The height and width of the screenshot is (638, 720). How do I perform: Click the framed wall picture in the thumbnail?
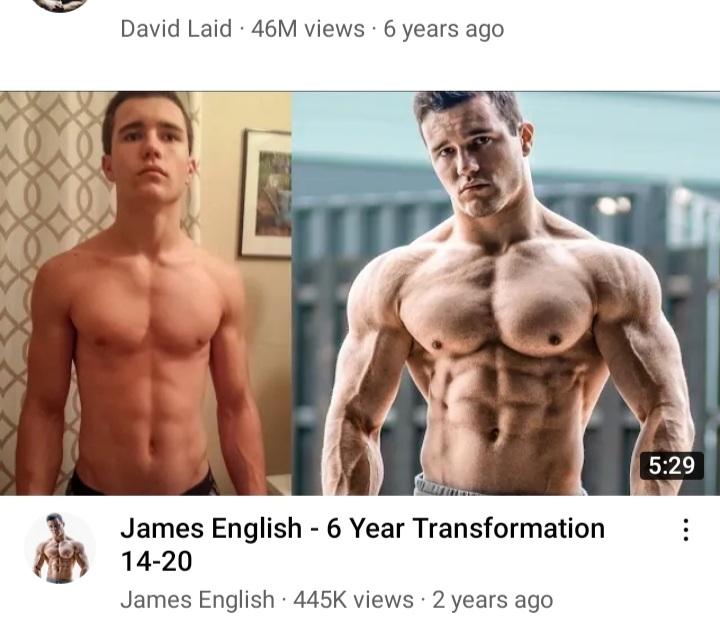pos(266,193)
